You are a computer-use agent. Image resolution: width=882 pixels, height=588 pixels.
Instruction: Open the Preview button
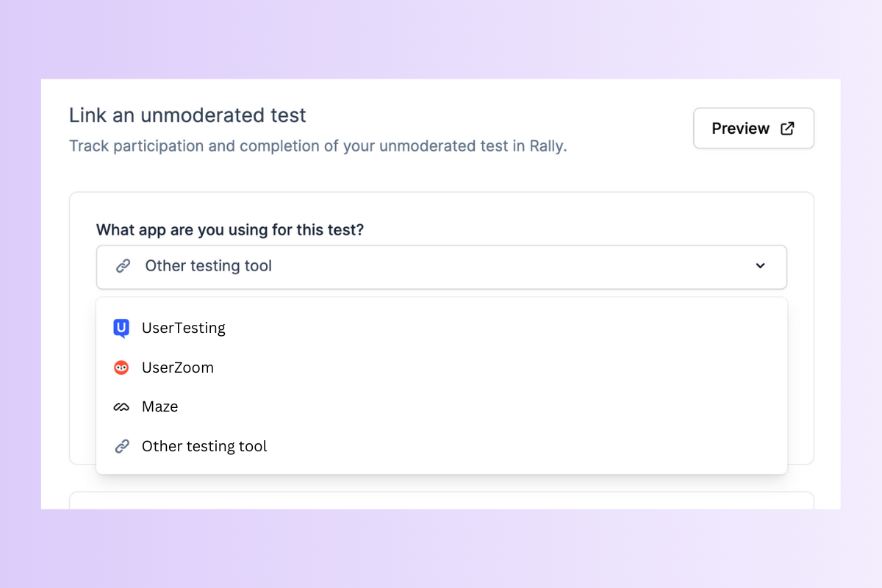pyautogui.click(x=753, y=128)
